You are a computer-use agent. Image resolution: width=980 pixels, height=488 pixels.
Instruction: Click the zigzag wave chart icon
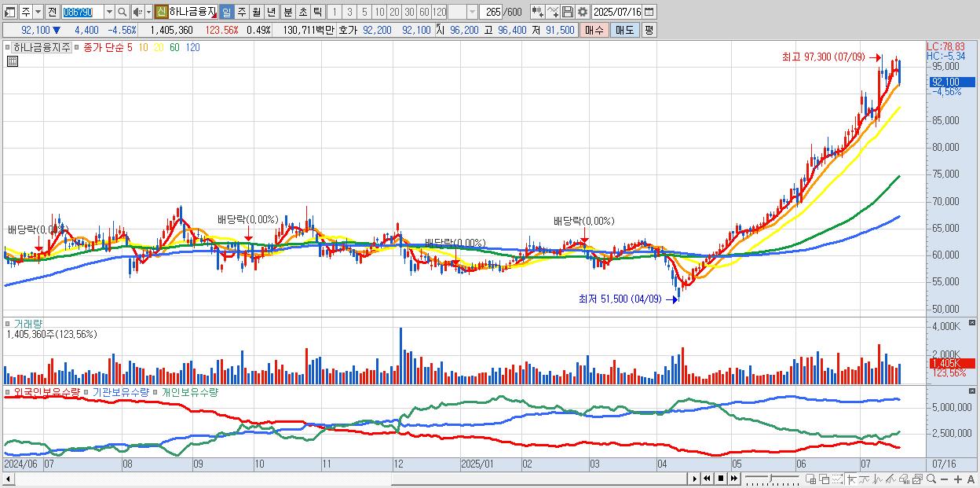tap(878, 479)
